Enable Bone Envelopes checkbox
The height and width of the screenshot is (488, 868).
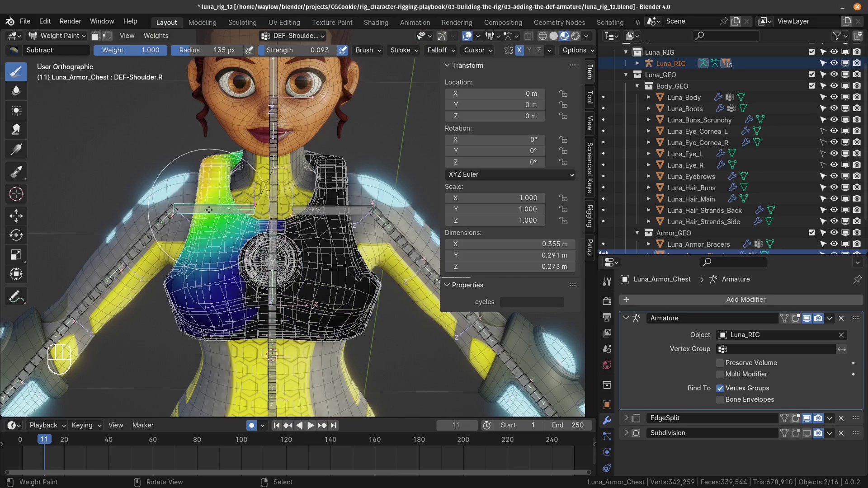tap(720, 399)
